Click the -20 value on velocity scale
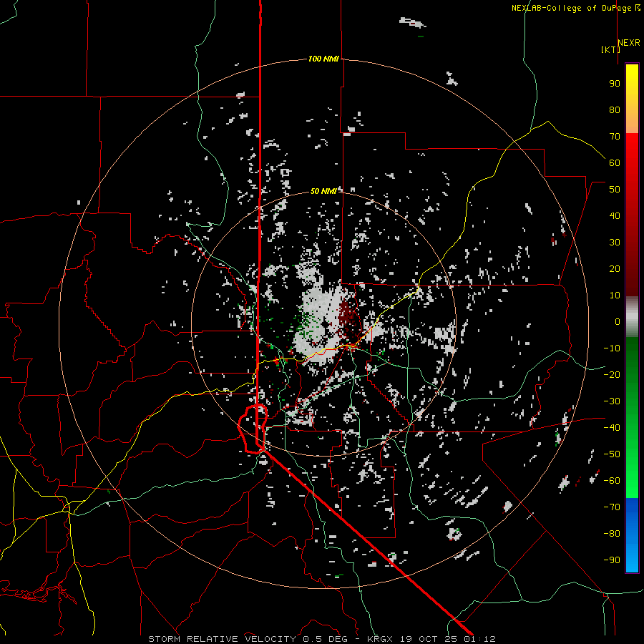Screen dimensions: 644x644 pyautogui.click(x=612, y=375)
